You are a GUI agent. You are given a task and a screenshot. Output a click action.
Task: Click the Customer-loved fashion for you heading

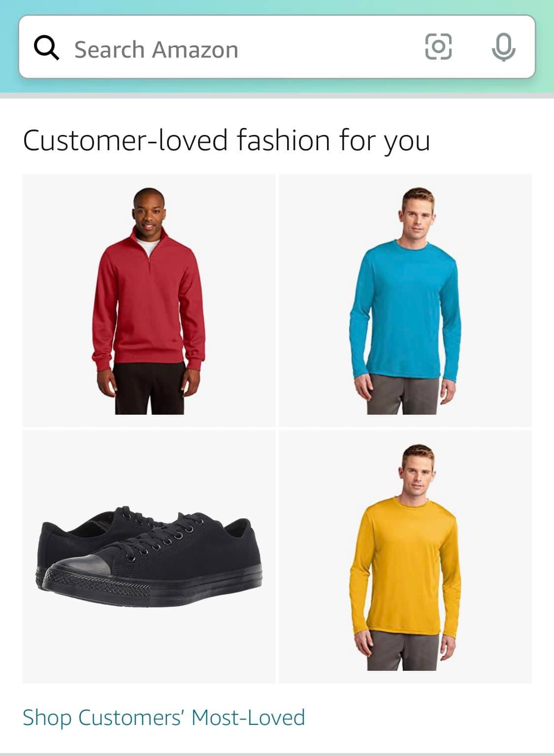coord(227,140)
